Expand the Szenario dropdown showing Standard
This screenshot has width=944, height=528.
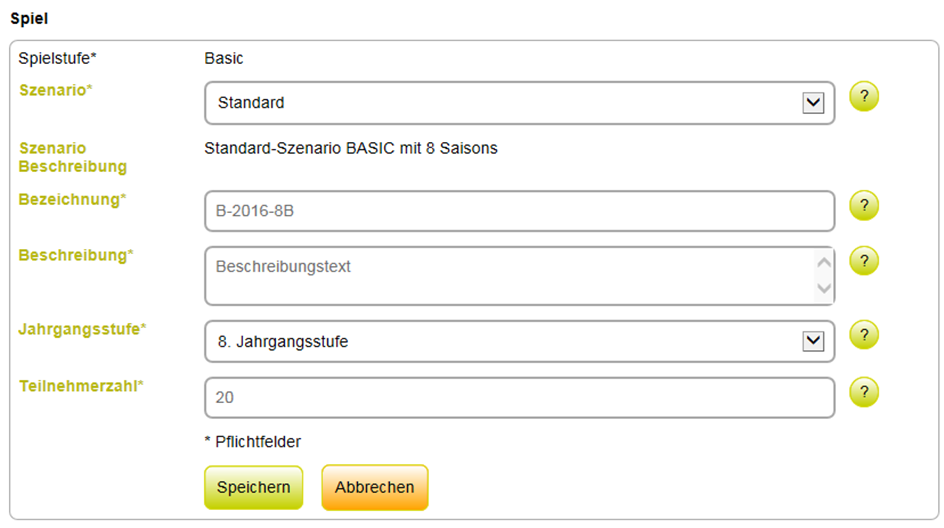pyautogui.click(x=520, y=103)
